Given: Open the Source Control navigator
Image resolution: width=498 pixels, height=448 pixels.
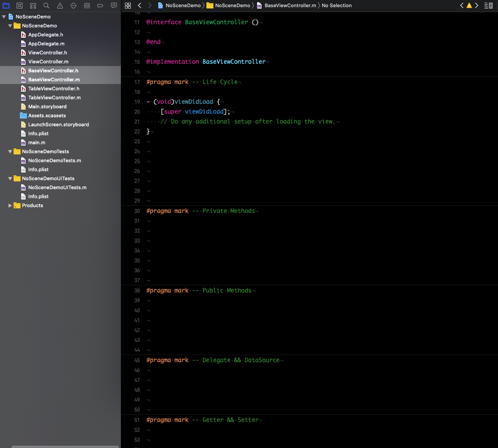Looking at the screenshot, I should (x=19, y=5).
